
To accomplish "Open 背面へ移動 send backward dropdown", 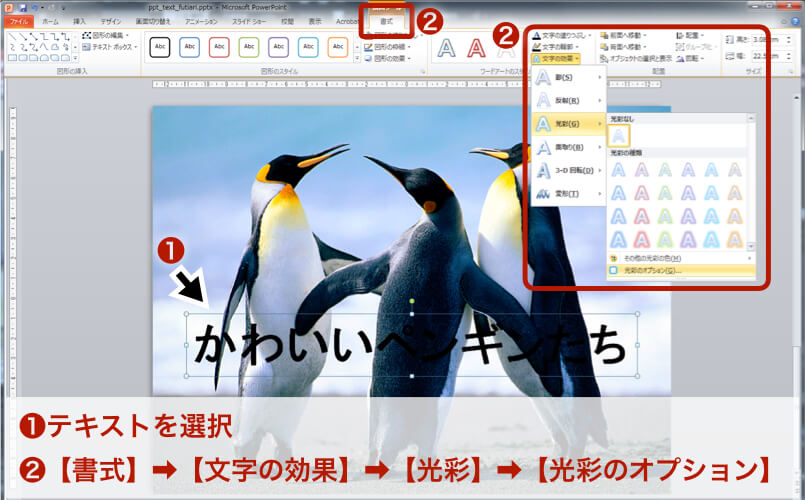I will coord(623,47).
